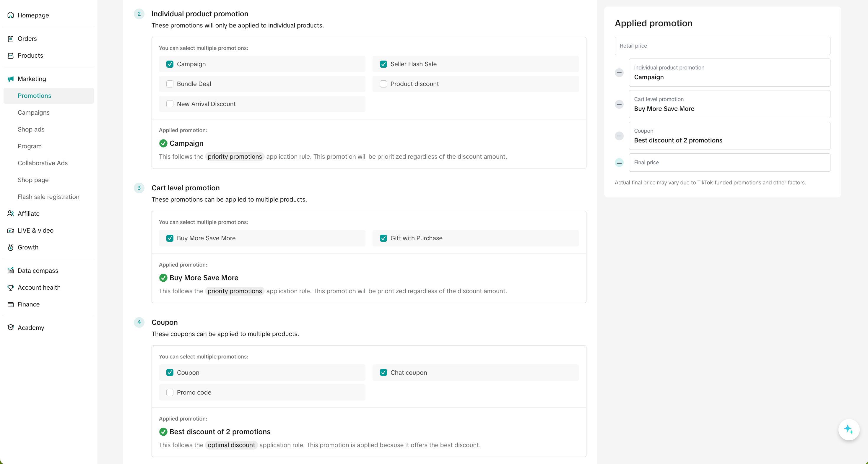Click the Retail price field
Viewport: 868px width, 464px height.
tap(722, 46)
